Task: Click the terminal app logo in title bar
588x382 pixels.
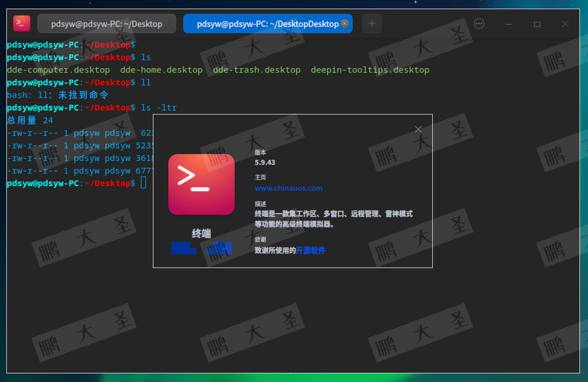Action: click(x=21, y=23)
